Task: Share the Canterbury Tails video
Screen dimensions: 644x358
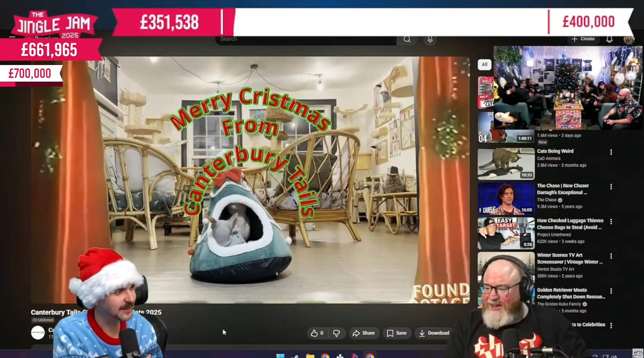Action: tap(363, 333)
